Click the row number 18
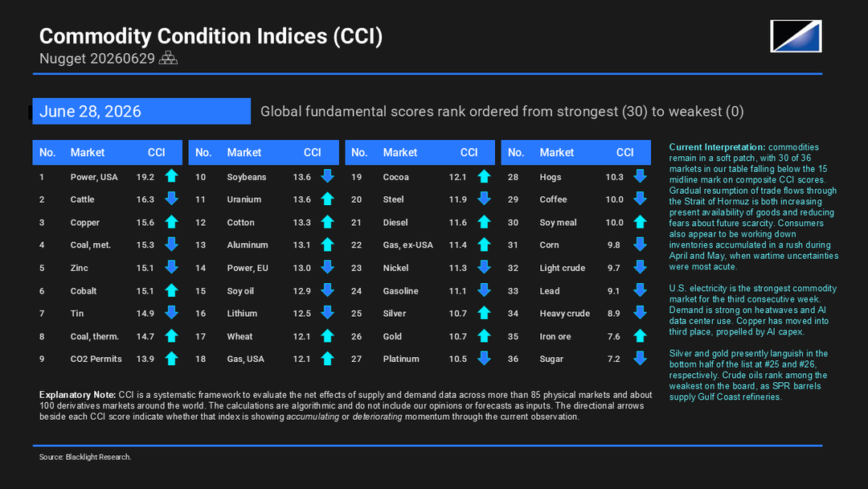The image size is (868, 489). coord(200,359)
